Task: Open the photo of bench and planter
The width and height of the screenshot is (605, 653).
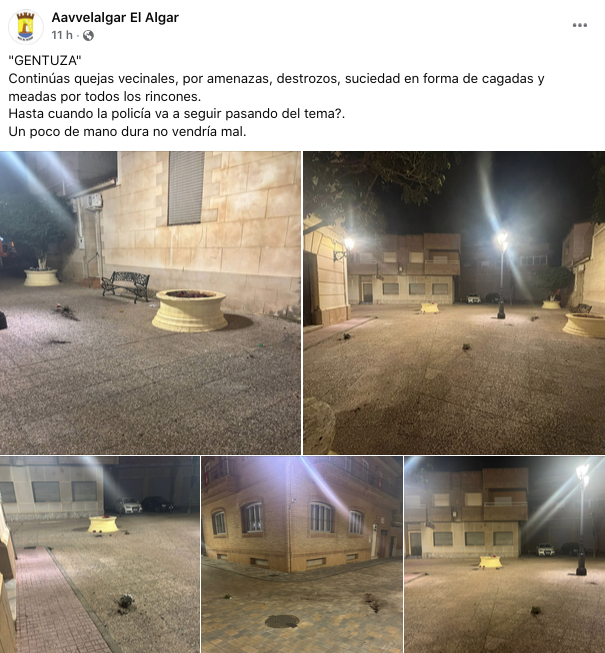Action: point(150,303)
